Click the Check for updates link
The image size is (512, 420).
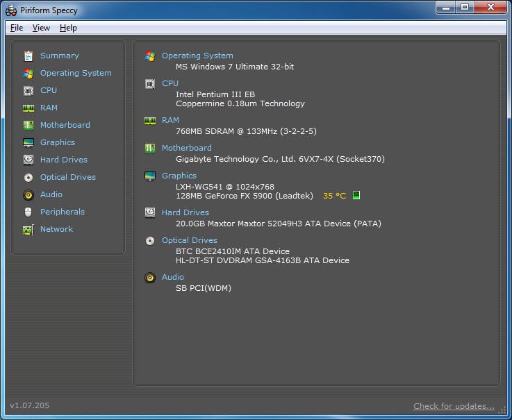pos(454,406)
